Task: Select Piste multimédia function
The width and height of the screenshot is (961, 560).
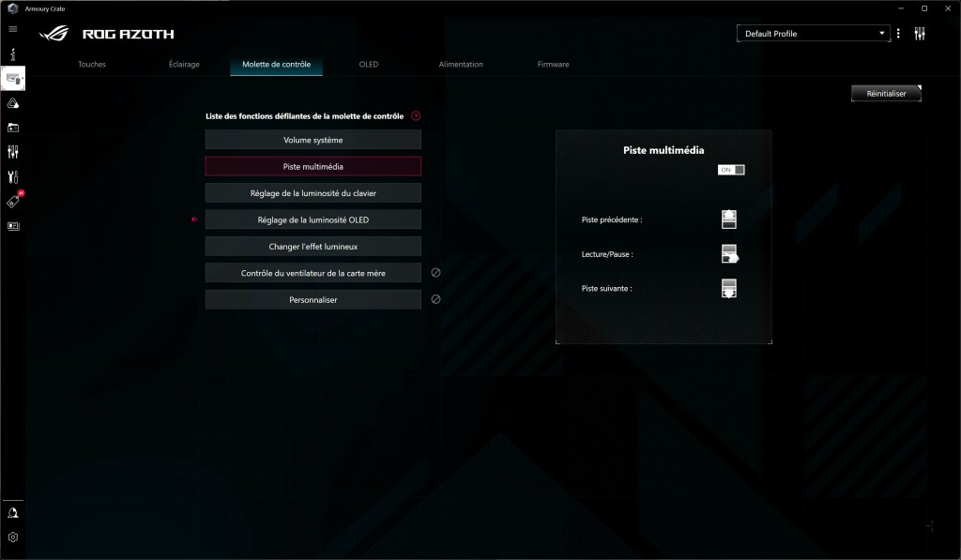Action: [313, 167]
